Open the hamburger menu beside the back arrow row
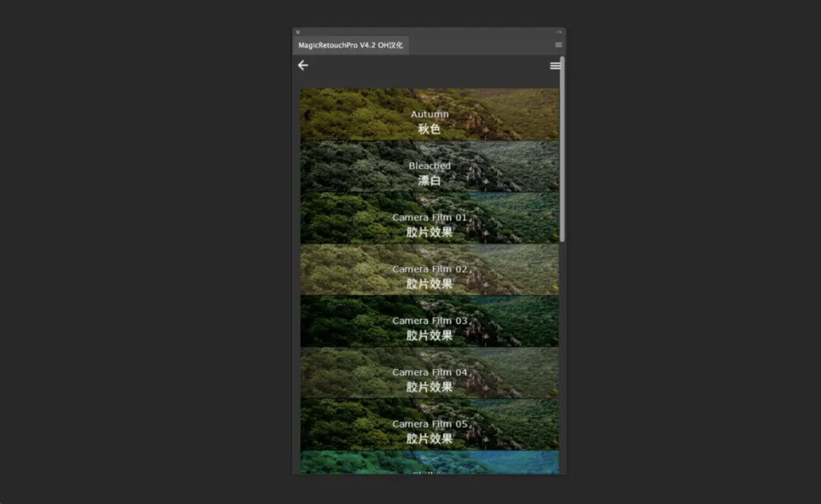 (x=555, y=66)
